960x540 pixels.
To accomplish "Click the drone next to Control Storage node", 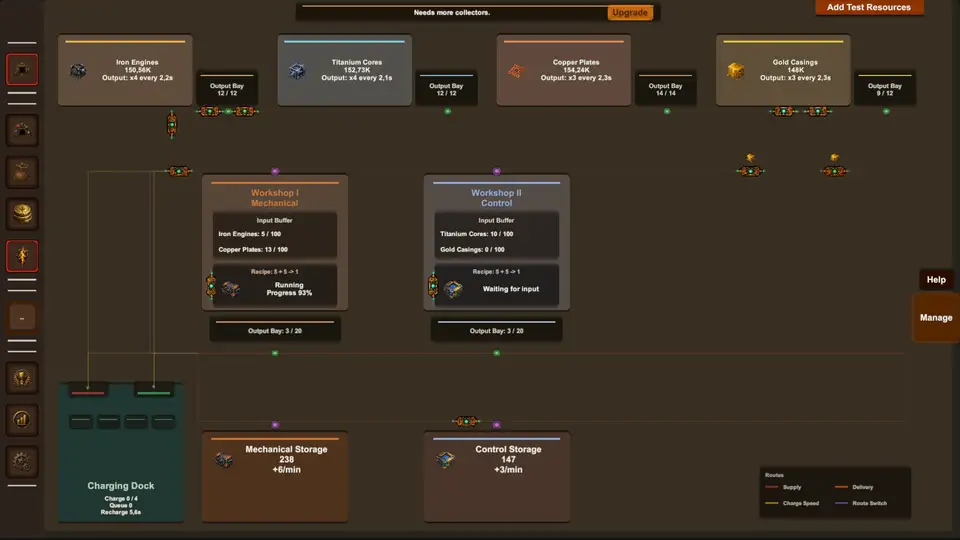I will [466, 421].
